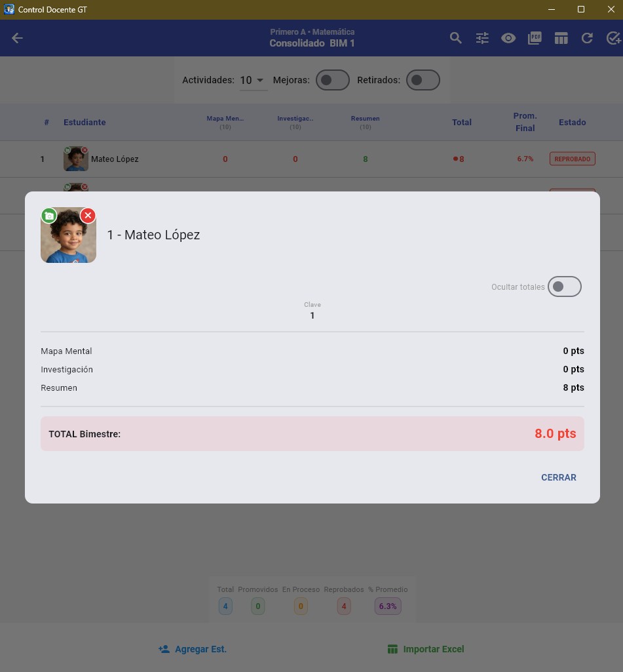Toggle the Mejoras switch
Screen dimensions: 623x672
[x=333, y=80]
